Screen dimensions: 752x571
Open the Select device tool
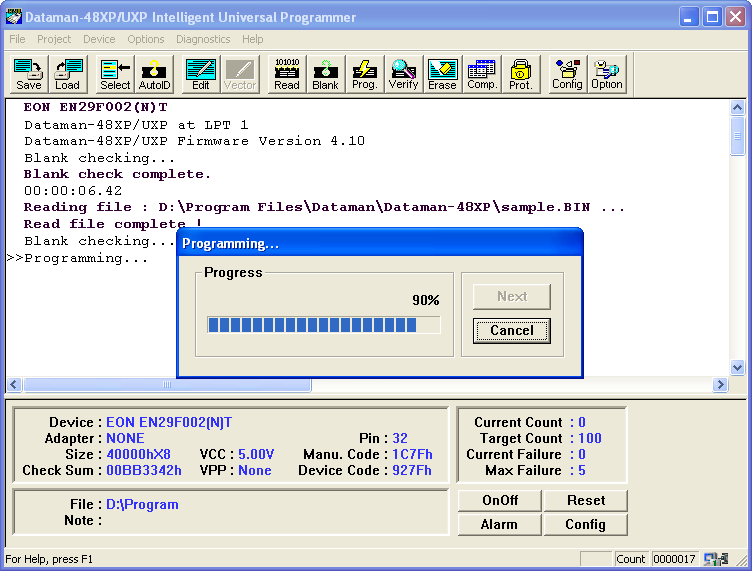click(115, 75)
